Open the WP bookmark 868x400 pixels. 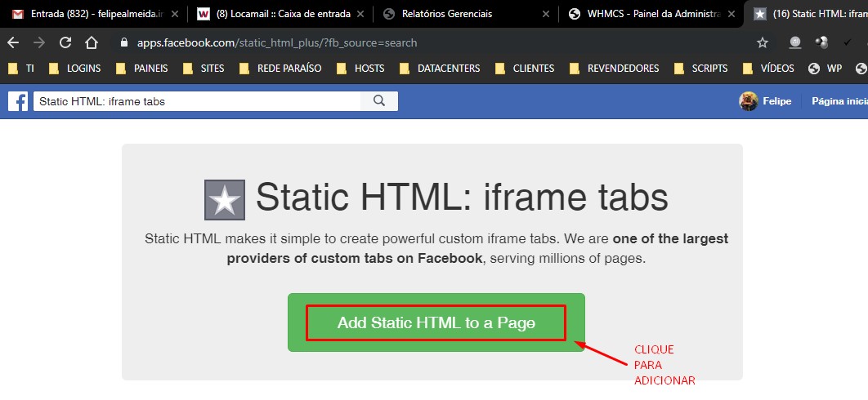825,69
